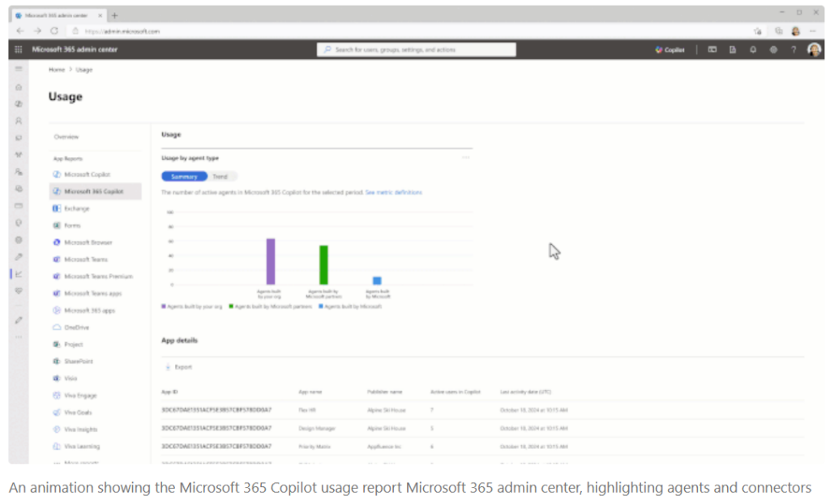Click the Exchange report icon
Image resolution: width=830 pixels, height=504 pixels.
click(57, 208)
